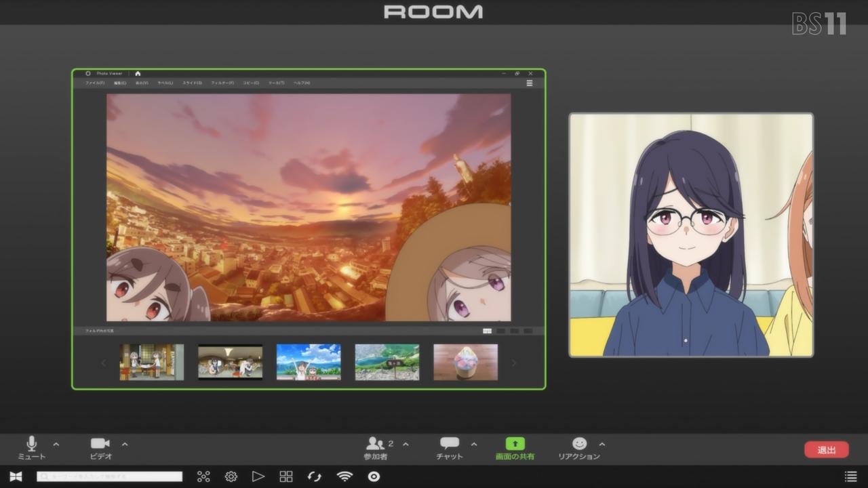The height and width of the screenshot is (488, 868).
Task: Select the panoramic room thumbnail
Action: pyautogui.click(x=230, y=362)
